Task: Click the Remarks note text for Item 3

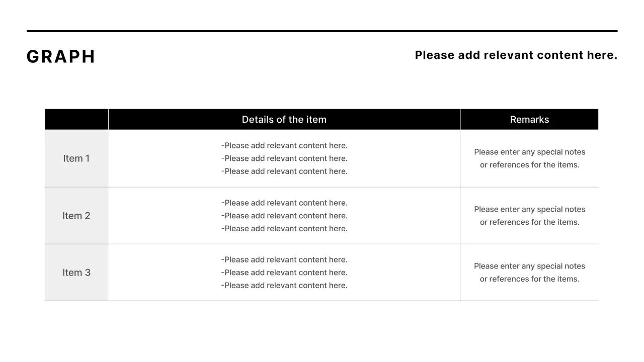Action: coord(529,273)
